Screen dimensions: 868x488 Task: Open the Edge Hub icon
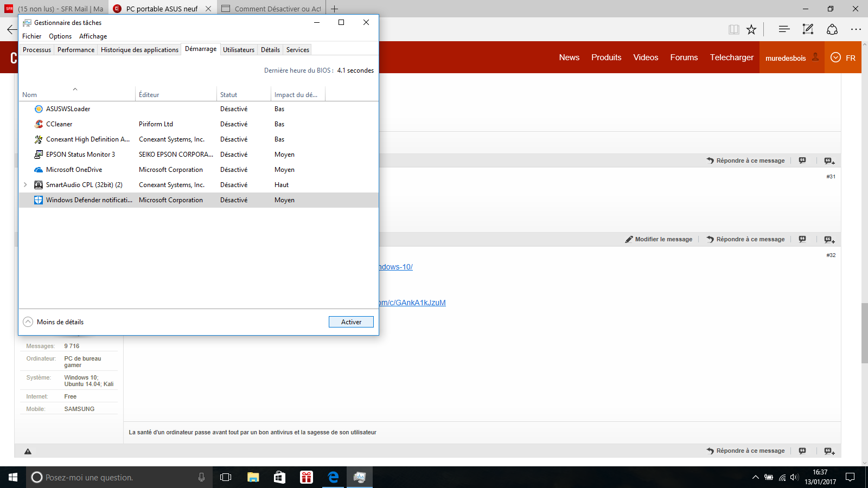tap(784, 29)
